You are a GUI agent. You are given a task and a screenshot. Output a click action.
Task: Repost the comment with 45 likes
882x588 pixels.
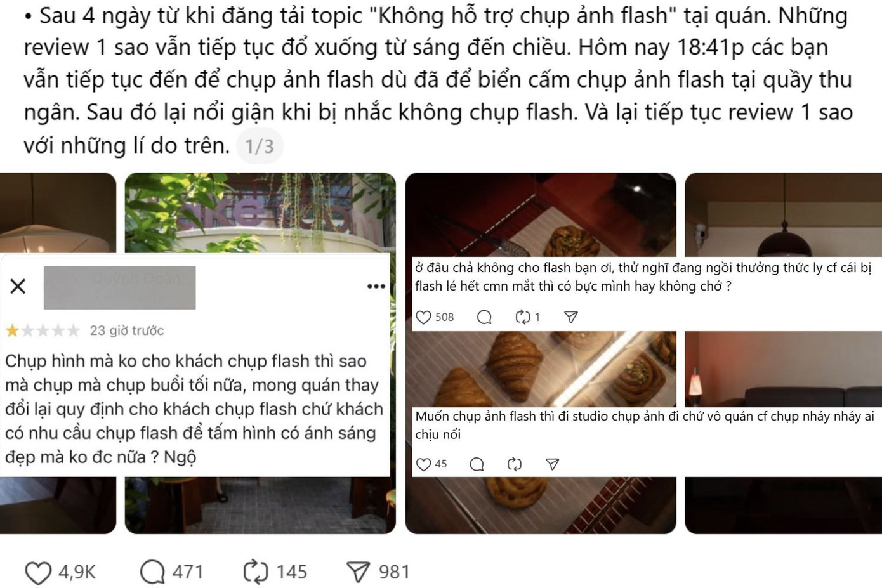click(x=515, y=464)
